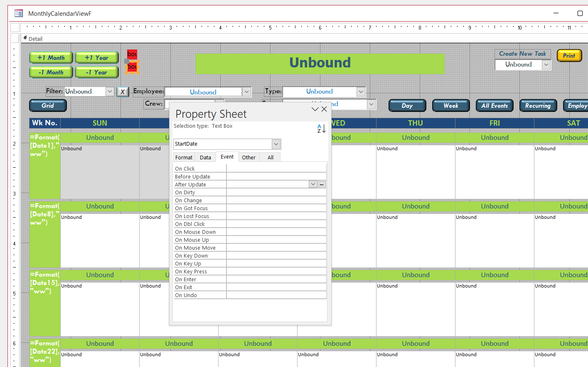Click the selected red text box control
Image resolution: width=588 pixels, height=367 pixels.
point(132,67)
